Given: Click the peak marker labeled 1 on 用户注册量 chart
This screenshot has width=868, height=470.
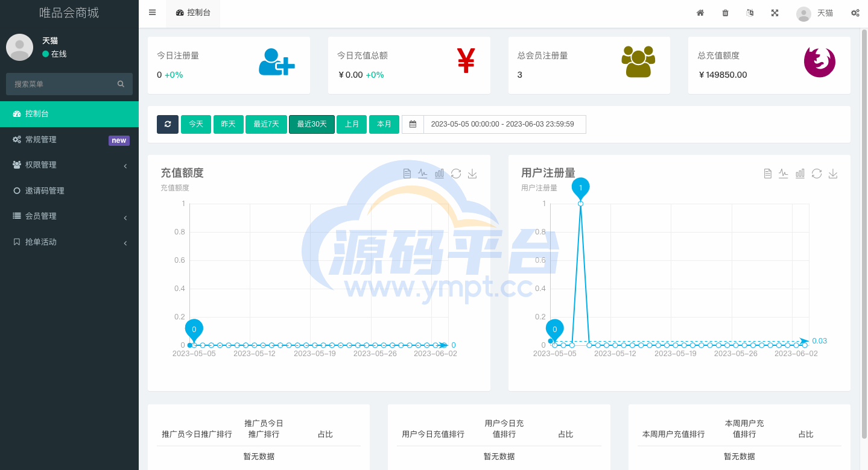Looking at the screenshot, I should pos(580,189).
